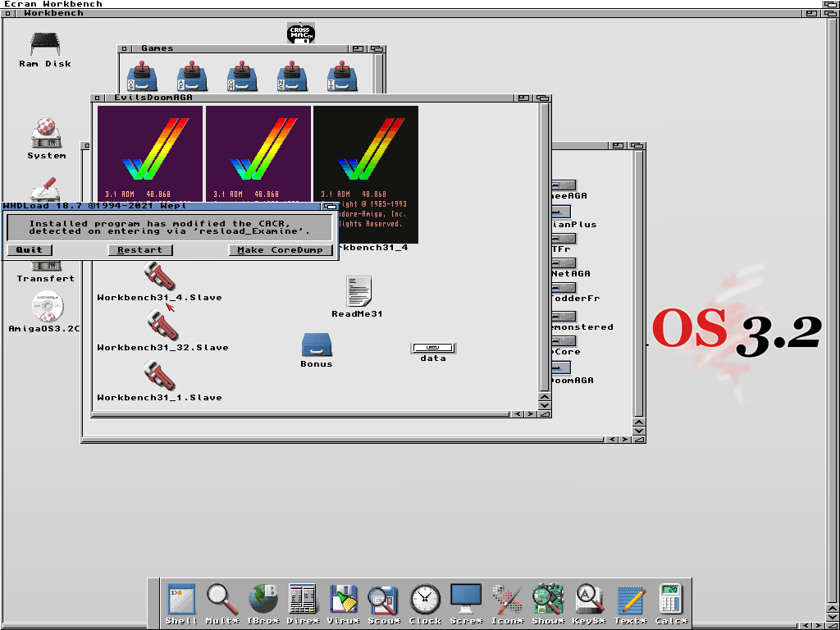The height and width of the screenshot is (630, 840).
Task: Select the System drive icon
Action: (x=47, y=134)
